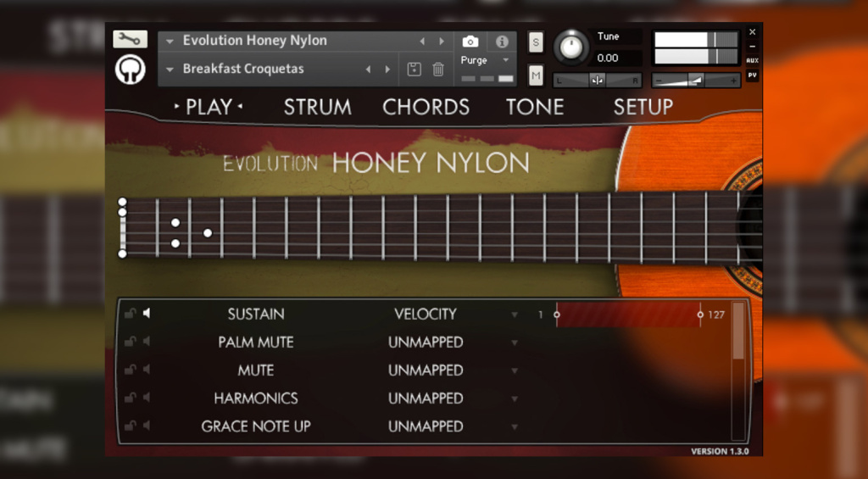Toggle the lock on HARMONICS row
The width and height of the screenshot is (868, 479).
pyautogui.click(x=130, y=398)
